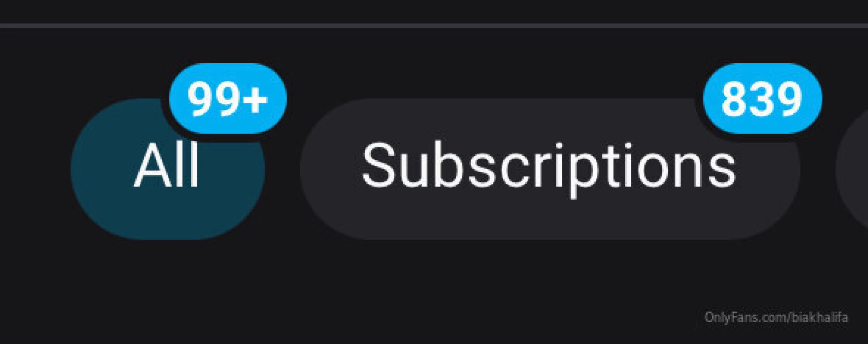Image resolution: width=868 pixels, height=344 pixels.
Task: Select the All filter tab
Action: click(x=167, y=169)
